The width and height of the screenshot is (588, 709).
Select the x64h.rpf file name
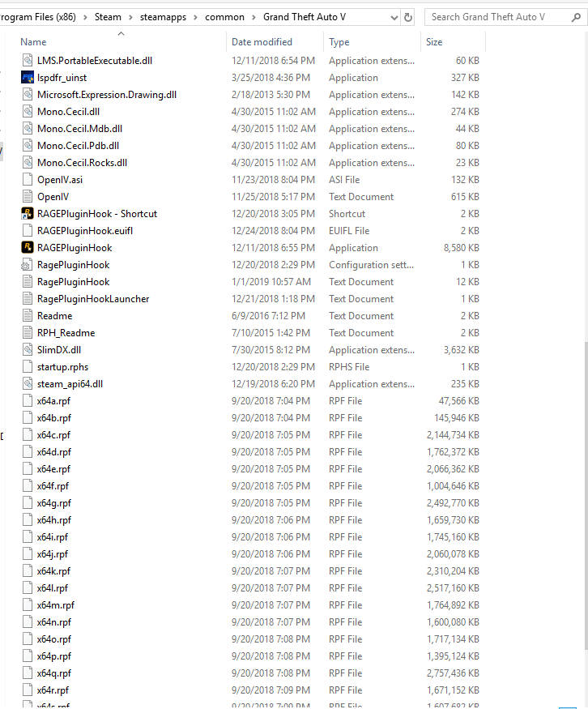coord(53,520)
